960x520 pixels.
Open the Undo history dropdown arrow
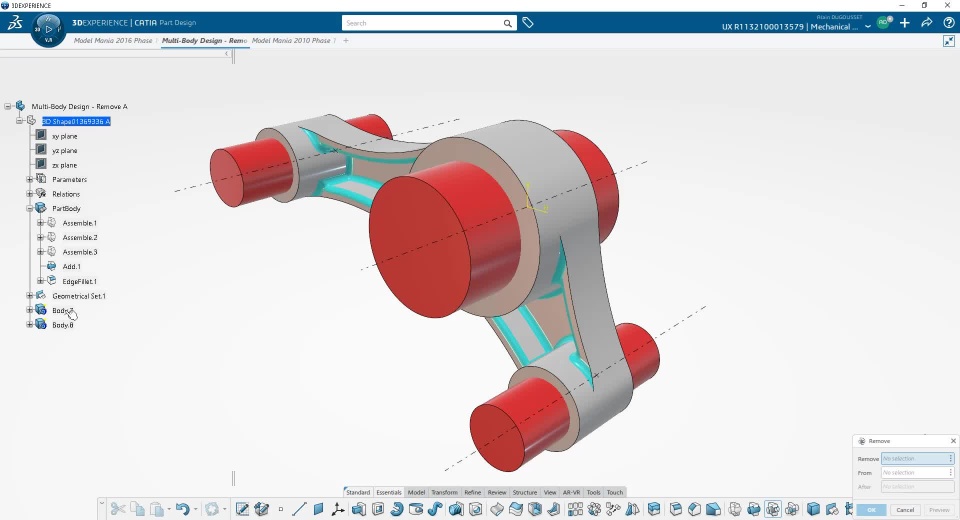(195, 509)
